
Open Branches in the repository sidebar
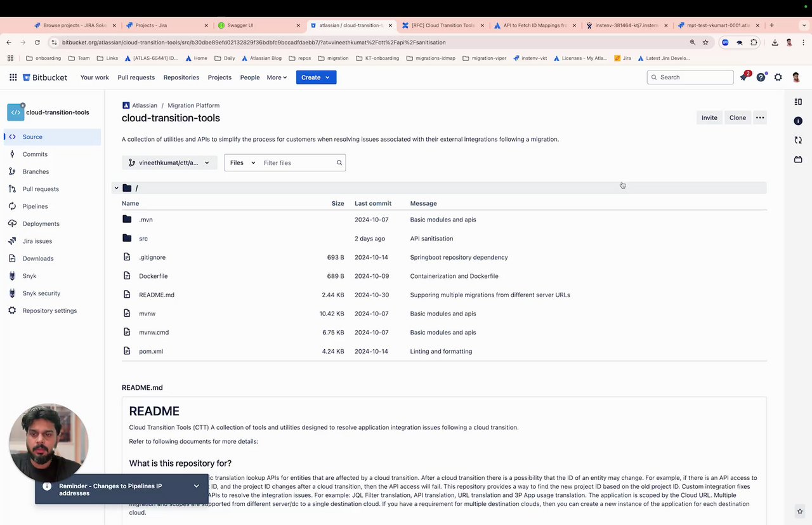point(52,172)
